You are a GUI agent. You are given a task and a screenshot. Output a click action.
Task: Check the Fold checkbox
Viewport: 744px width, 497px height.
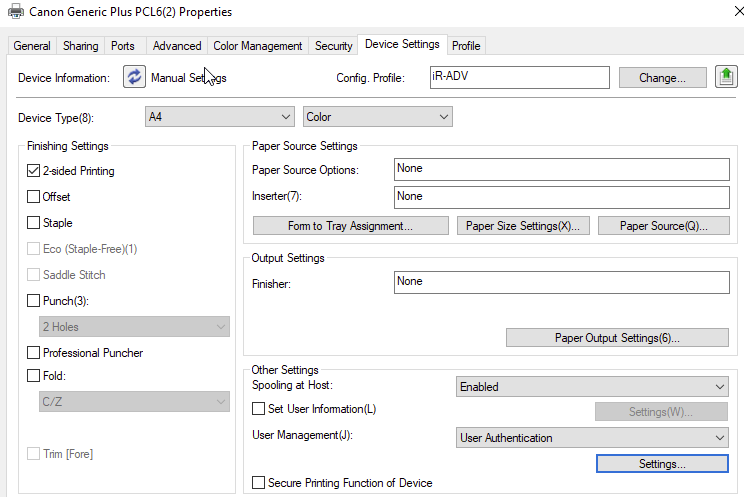(x=33, y=375)
